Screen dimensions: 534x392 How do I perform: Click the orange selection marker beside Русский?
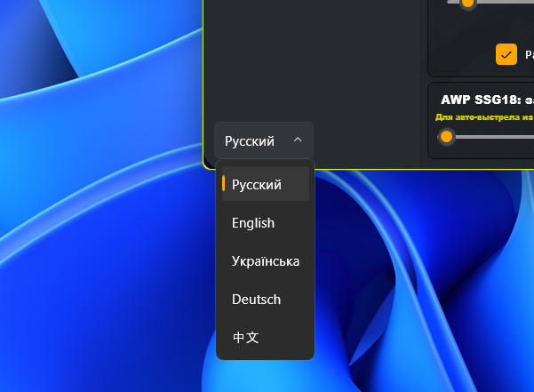223,185
